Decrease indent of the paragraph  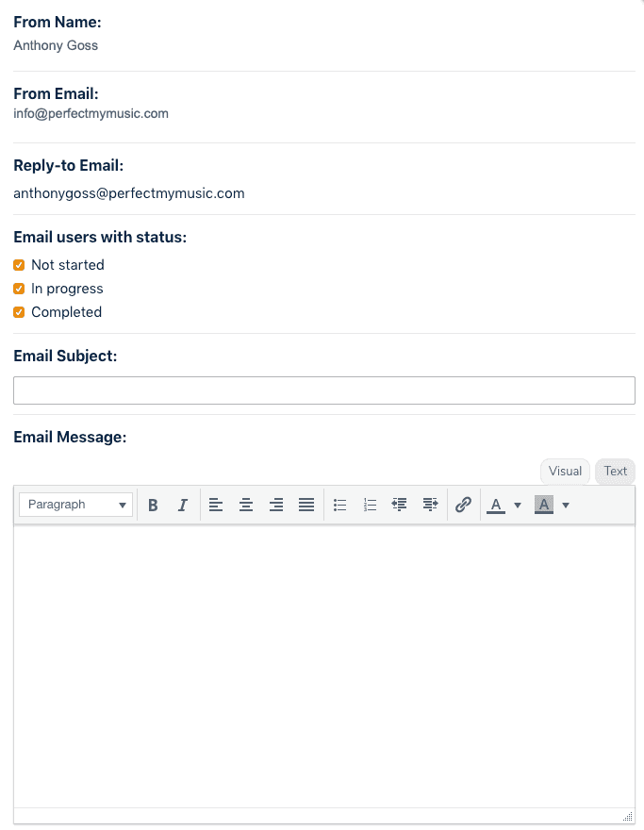(x=400, y=505)
